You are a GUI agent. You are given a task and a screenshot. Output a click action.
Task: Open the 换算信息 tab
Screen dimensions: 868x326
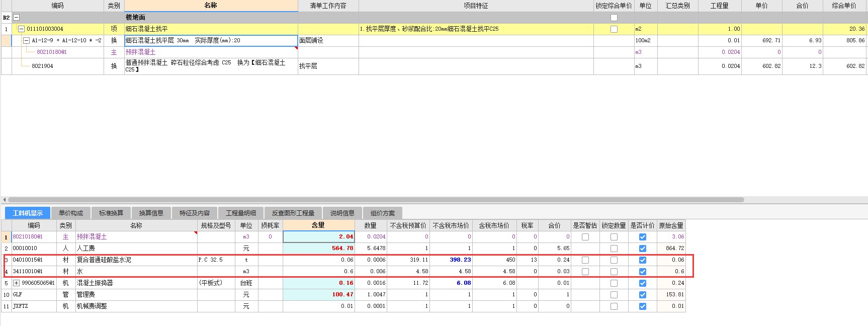pos(151,213)
